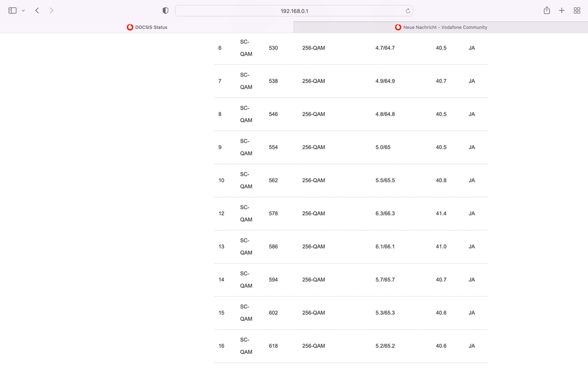Switch to the DOCSIS Status tab
The image size is (588, 368).
pos(147,27)
